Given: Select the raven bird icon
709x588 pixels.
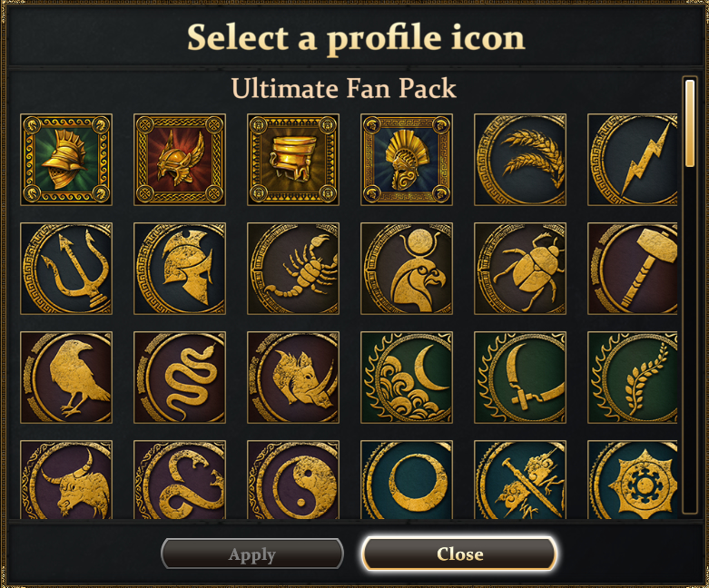Looking at the screenshot, I should coord(66,377).
